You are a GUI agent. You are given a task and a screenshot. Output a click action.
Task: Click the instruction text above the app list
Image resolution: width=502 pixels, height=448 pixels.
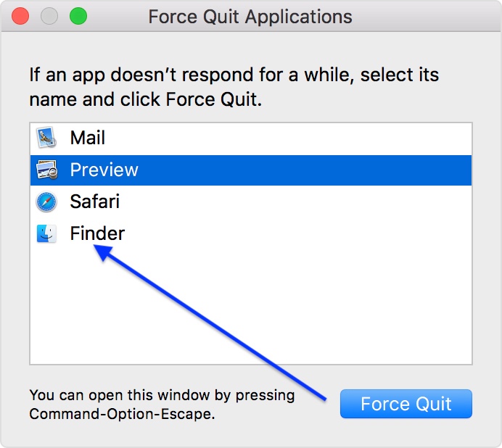pyautogui.click(x=234, y=86)
